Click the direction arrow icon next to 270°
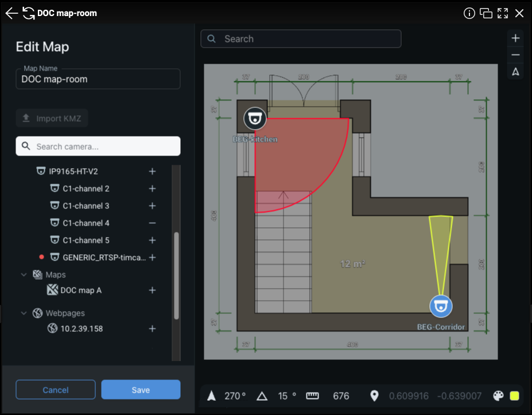 (211, 395)
